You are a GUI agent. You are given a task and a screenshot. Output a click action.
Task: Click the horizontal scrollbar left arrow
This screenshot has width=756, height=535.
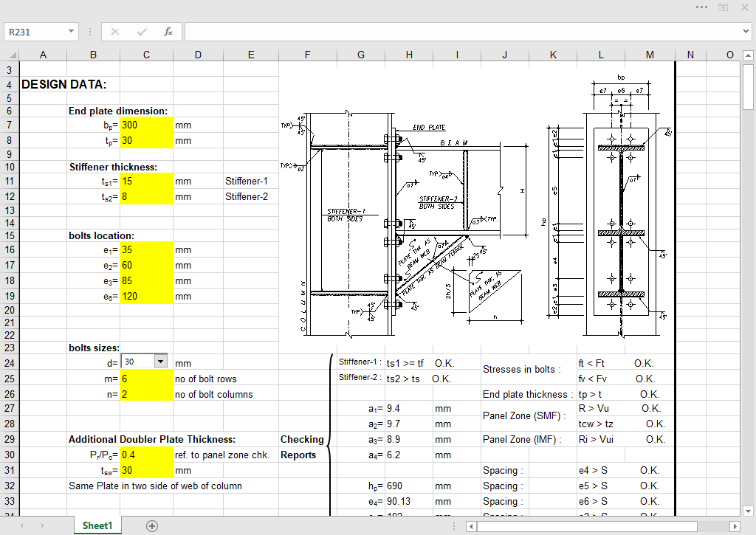(x=472, y=526)
